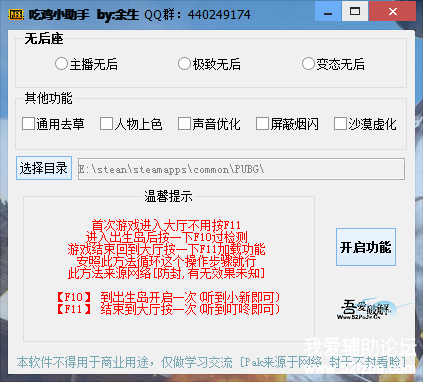Click the 此方法来源网络 red text line
This screenshot has height=382, width=423.
166,273
